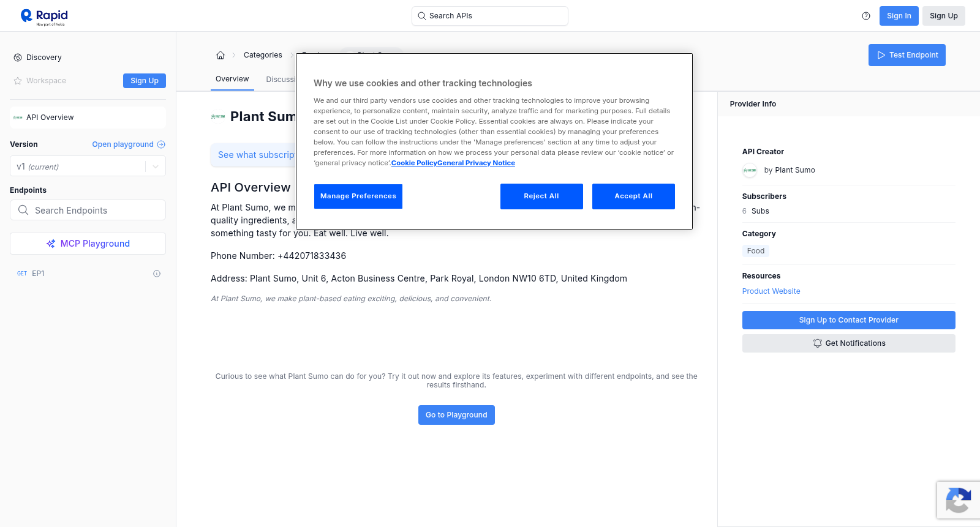Click the header Sign Up button
The width and height of the screenshot is (980, 527).
pyautogui.click(x=943, y=16)
